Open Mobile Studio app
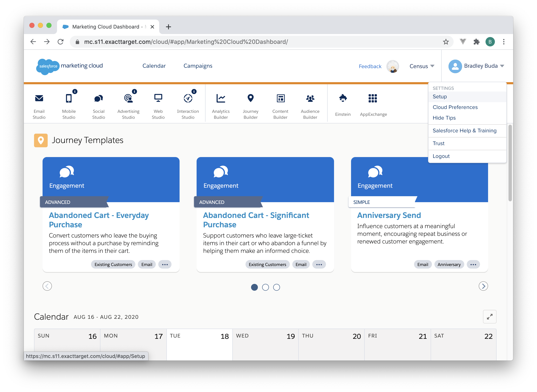The image size is (537, 392). click(x=69, y=98)
